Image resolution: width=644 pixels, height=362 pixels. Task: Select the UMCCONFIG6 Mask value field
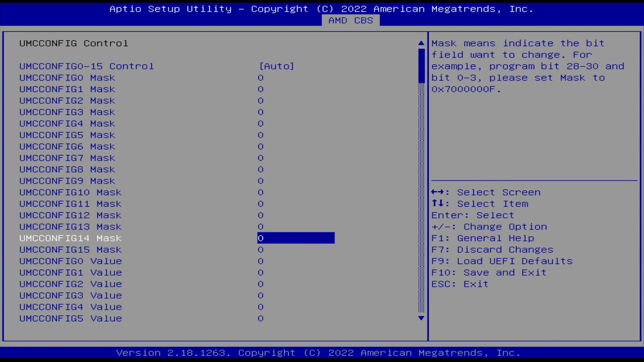(x=260, y=146)
